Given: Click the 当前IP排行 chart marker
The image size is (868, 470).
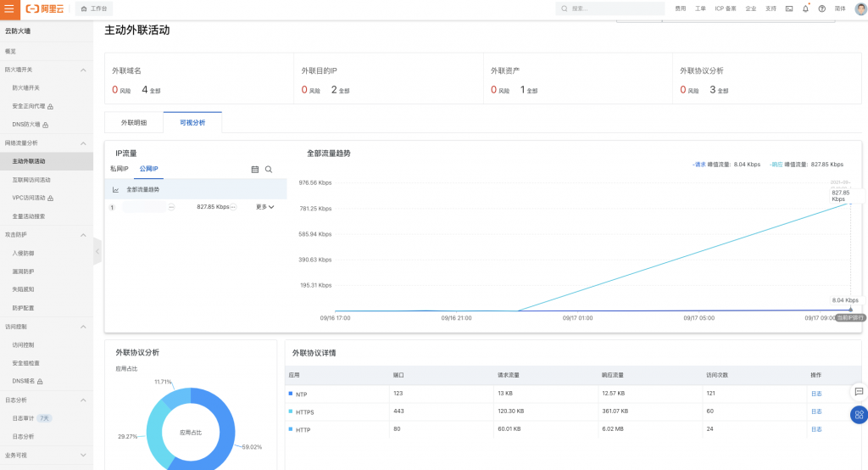Looking at the screenshot, I should (851, 318).
